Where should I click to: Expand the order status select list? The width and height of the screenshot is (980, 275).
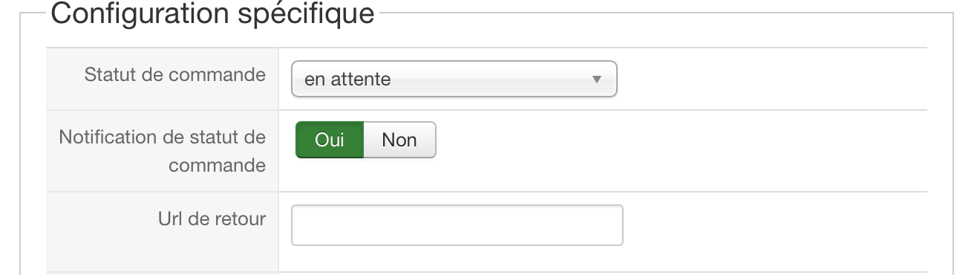coord(454,79)
